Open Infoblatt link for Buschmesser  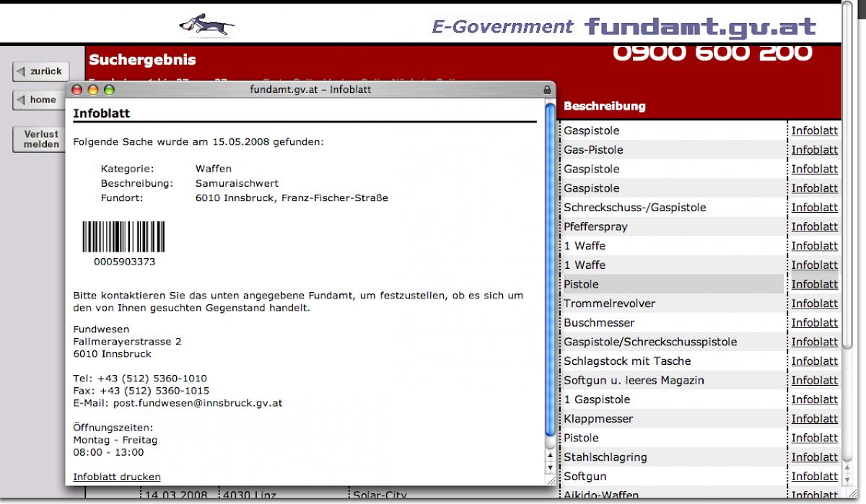pyautogui.click(x=814, y=322)
